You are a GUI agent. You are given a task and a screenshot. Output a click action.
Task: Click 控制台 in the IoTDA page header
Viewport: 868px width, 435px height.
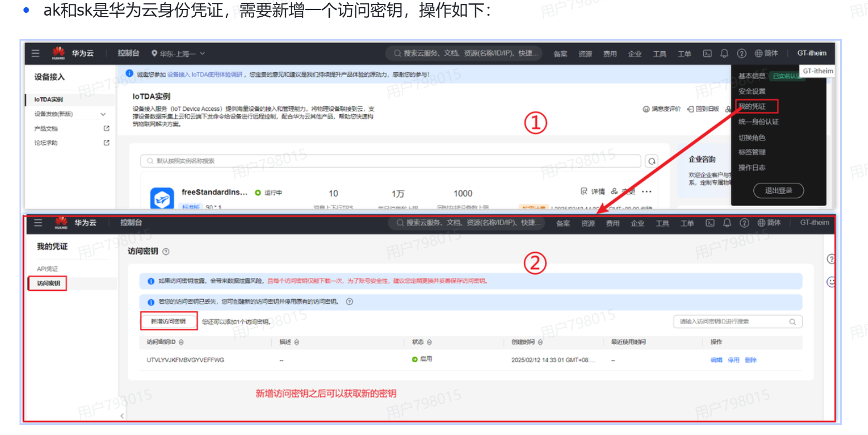(x=128, y=53)
